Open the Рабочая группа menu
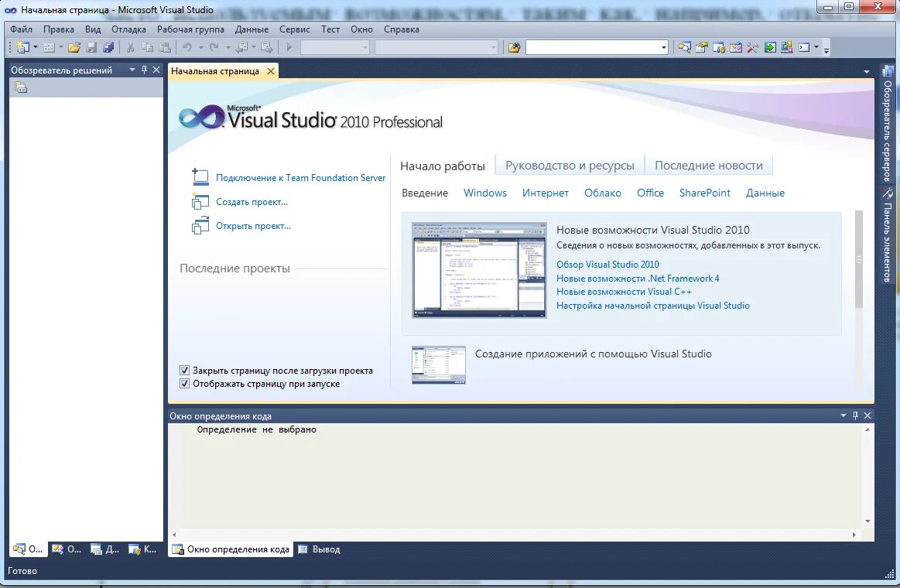This screenshot has width=900, height=588. pos(190,29)
